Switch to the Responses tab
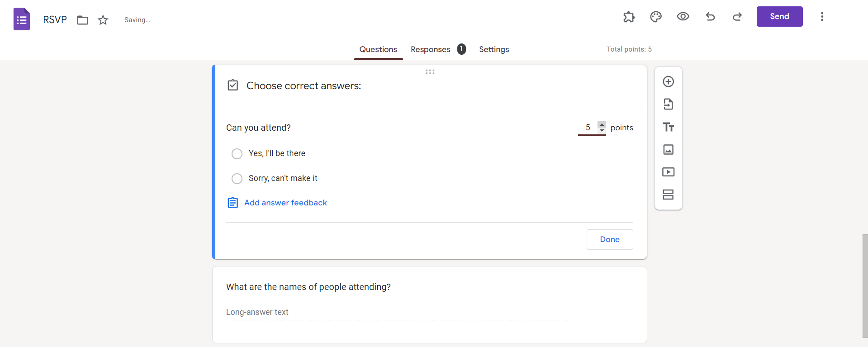 coord(431,49)
